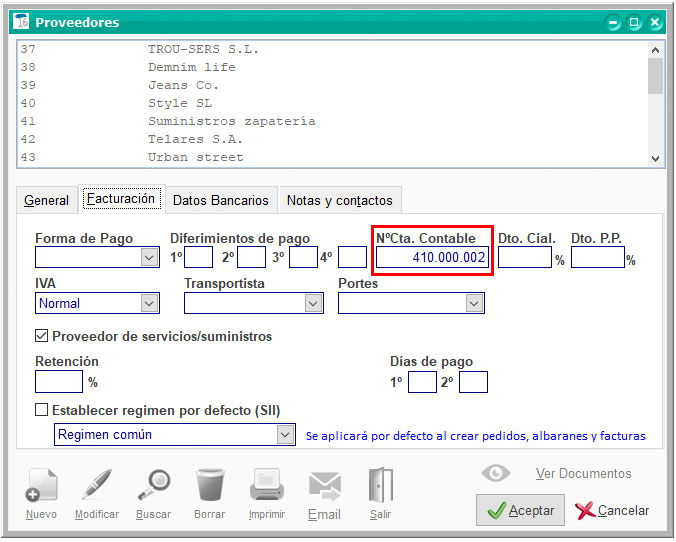The image size is (676, 542).
Task: Maximize the Proveedores window
Action: [x=634, y=22]
